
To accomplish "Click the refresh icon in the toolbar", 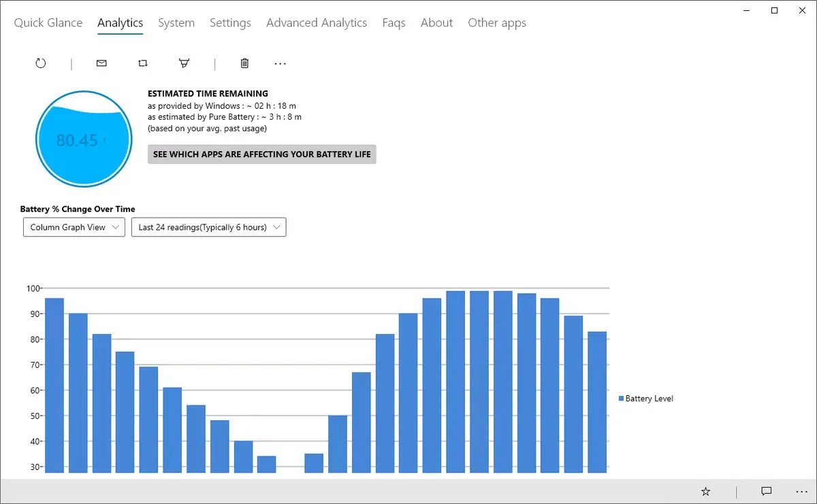I will 41,63.
